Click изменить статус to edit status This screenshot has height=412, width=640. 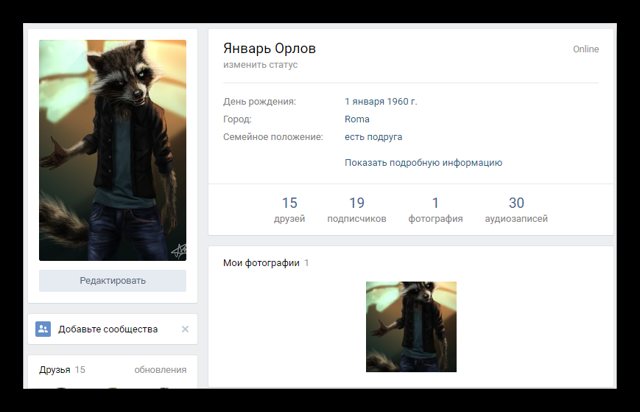[260, 65]
